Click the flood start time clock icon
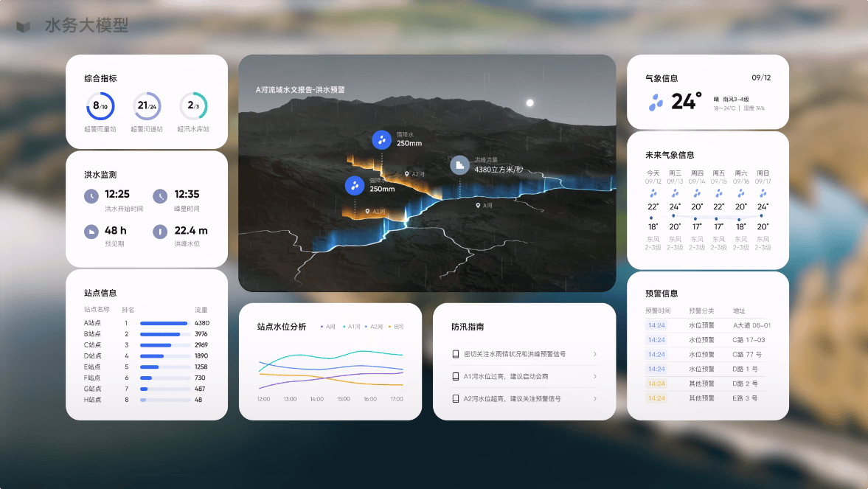 point(91,196)
